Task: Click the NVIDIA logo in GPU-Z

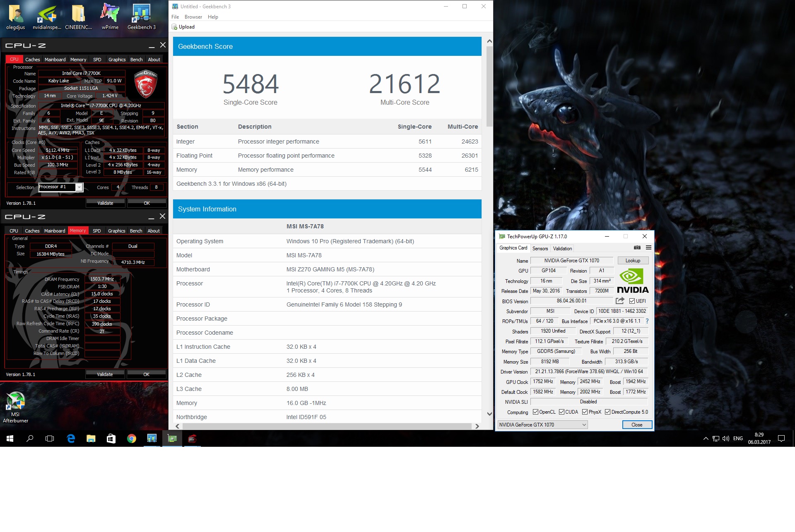Action: pos(633,281)
